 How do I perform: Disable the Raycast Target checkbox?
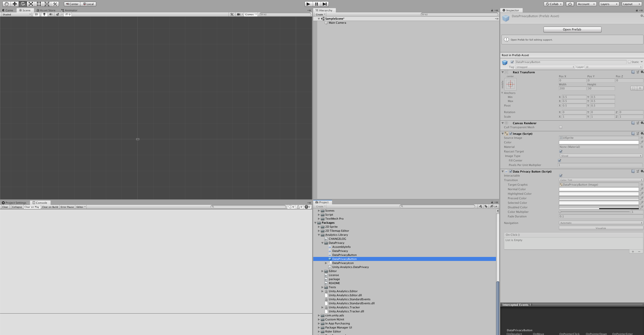click(561, 151)
